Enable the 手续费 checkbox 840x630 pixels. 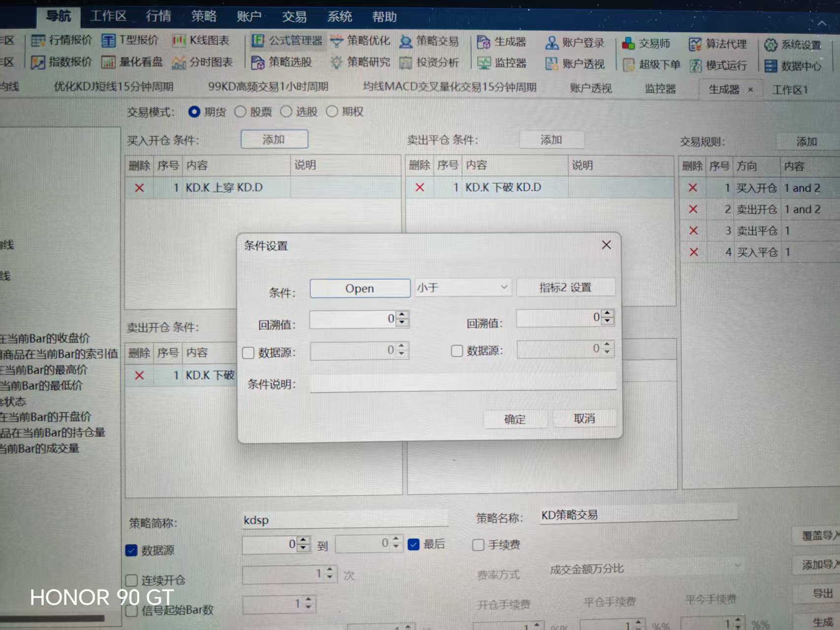[x=478, y=545]
